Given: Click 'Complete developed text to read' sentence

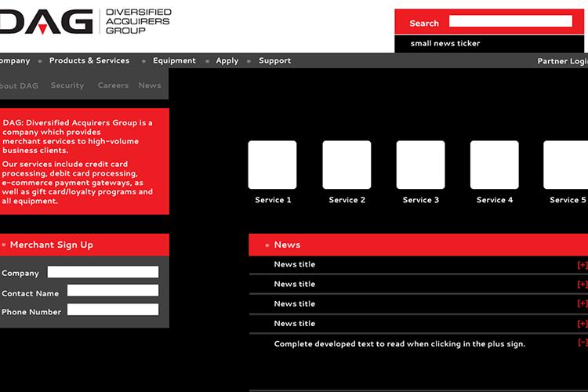Looking at the screenshot, I should tap(399, 344).
